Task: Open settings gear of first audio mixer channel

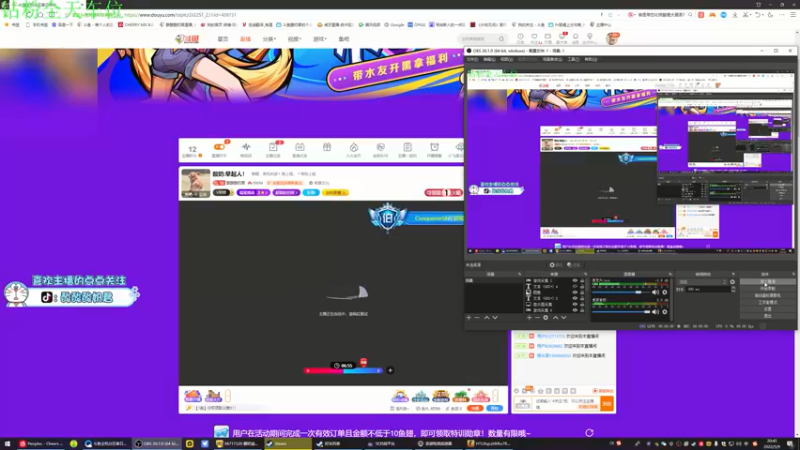Action: click(x=664, y=292)
